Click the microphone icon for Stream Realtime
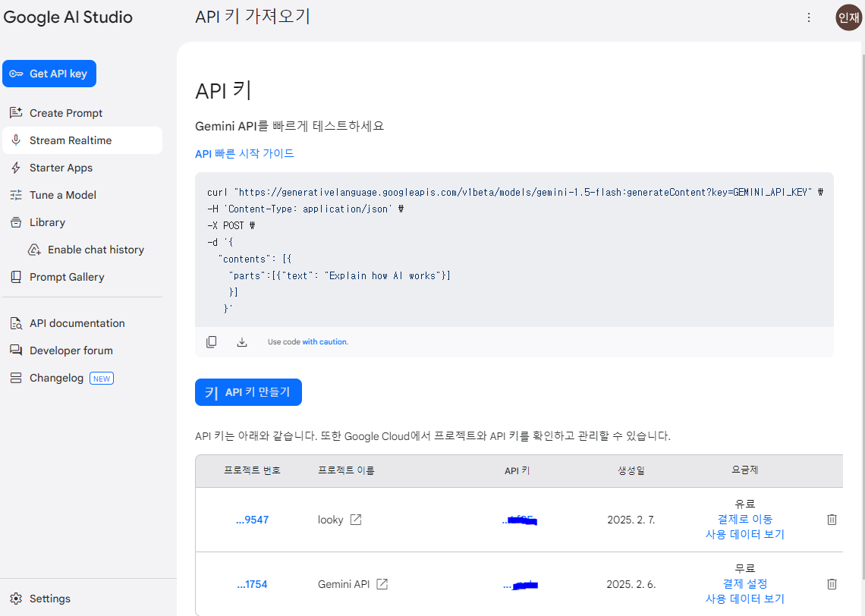Image resolution: width=865 pixels, height=616 pixels. [x=16, y=140]
